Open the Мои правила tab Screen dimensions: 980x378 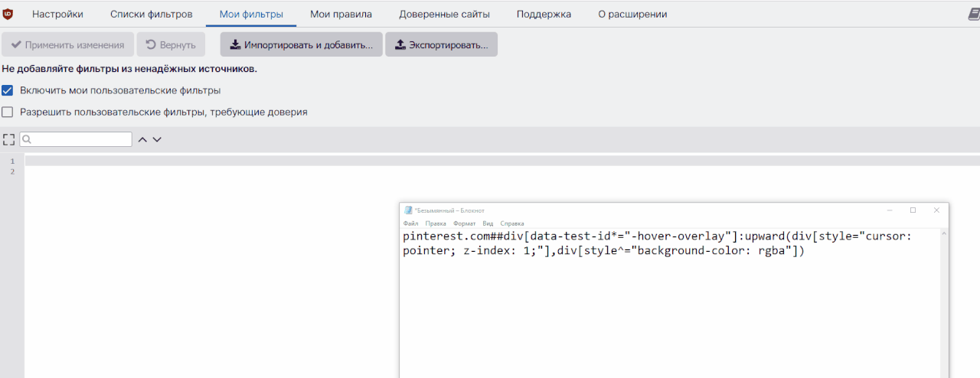tap(341, 14)
